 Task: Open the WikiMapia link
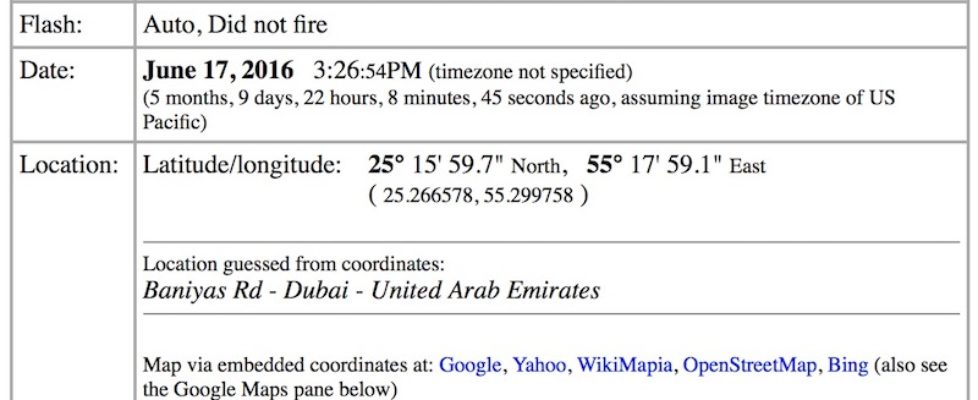(624, 366)
